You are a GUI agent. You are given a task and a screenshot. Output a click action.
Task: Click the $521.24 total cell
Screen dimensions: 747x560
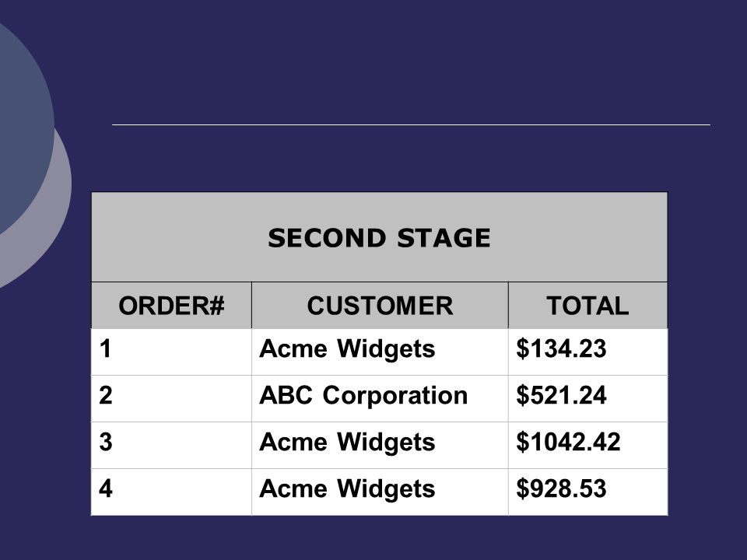(588, 398)
